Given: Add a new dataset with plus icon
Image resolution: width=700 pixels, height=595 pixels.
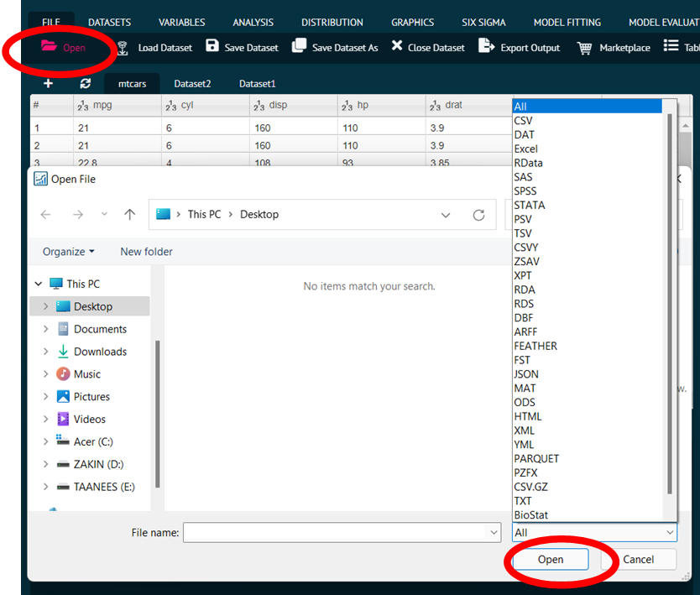Looking at the screenshot, I should [x=48, y=84].
